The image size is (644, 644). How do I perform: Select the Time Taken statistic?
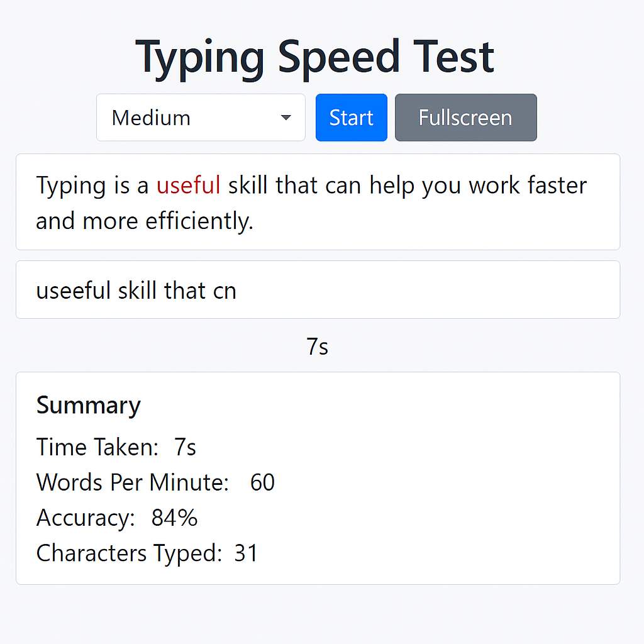coord(116,447)
